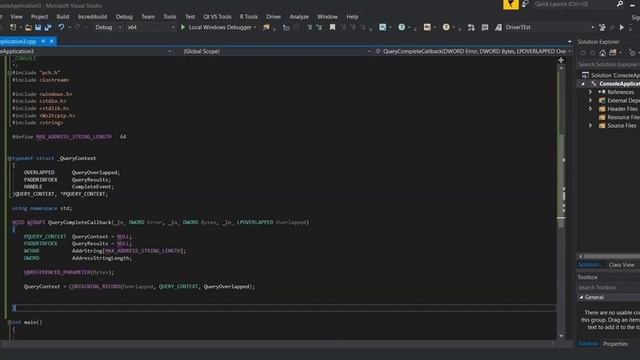The image size is (640, 360).
Task: Open the Driver menu
Action: click(x=273, y=17)
